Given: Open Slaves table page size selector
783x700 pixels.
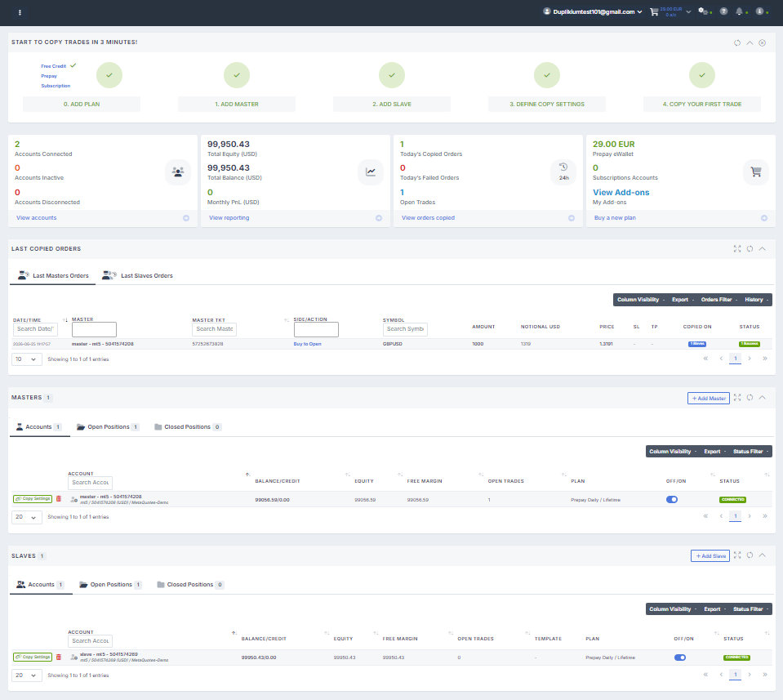Looking at the screenshot, I should tap(26, 675).
